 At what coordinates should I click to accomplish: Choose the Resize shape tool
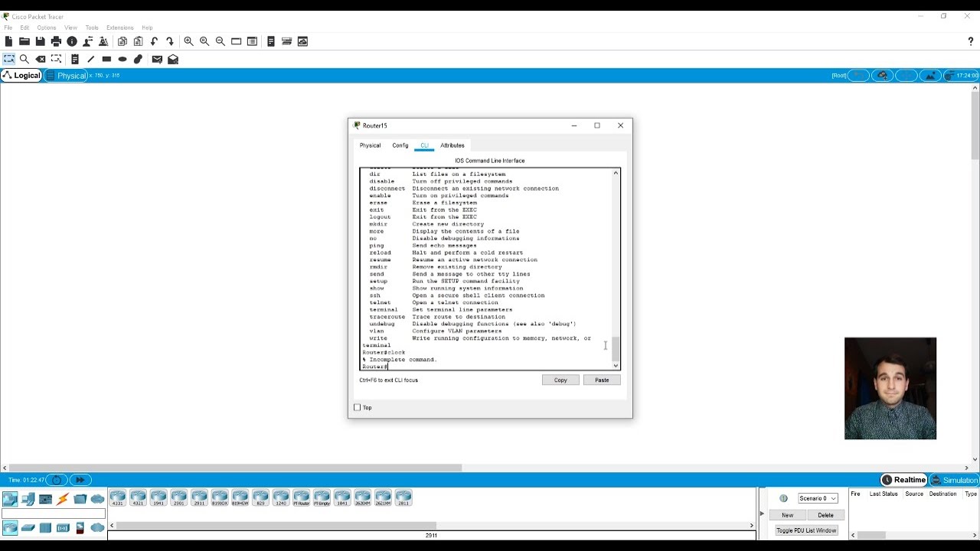[x=56, y=59]
